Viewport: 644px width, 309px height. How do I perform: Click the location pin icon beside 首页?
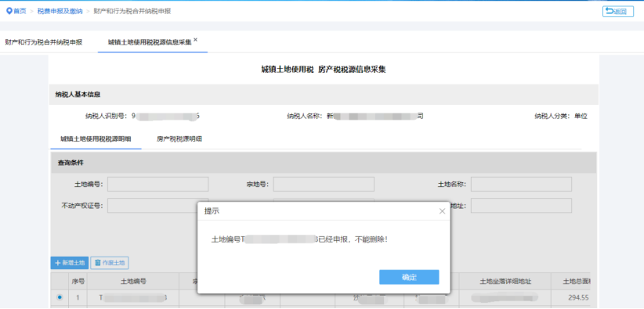point(9,11)
